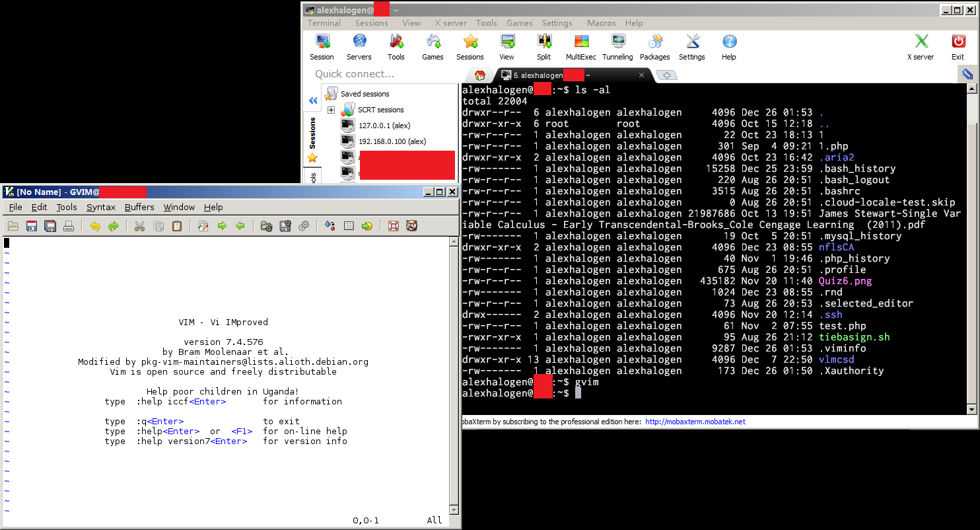Viewport: 980px width, 530px height.
Task: Click the Copy icon in GVIM toolbar
Action: [158, 226]
